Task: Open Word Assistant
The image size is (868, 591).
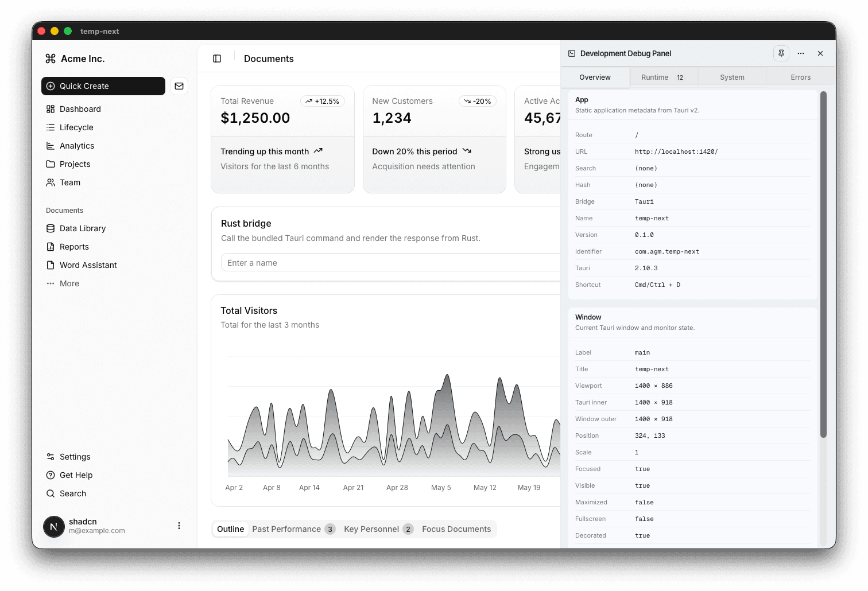Action: (x=88, y=265)
